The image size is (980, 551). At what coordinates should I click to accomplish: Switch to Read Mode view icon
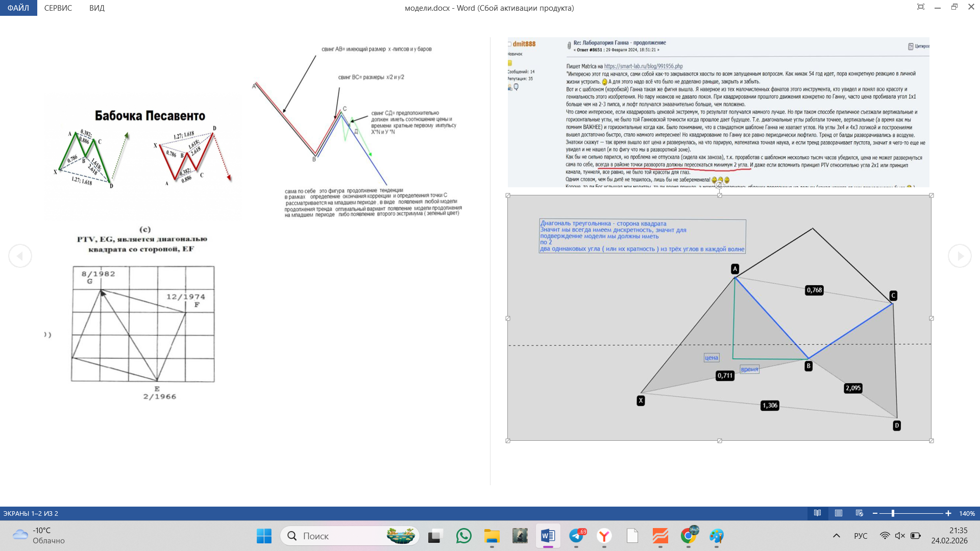(x=817, y=513)
